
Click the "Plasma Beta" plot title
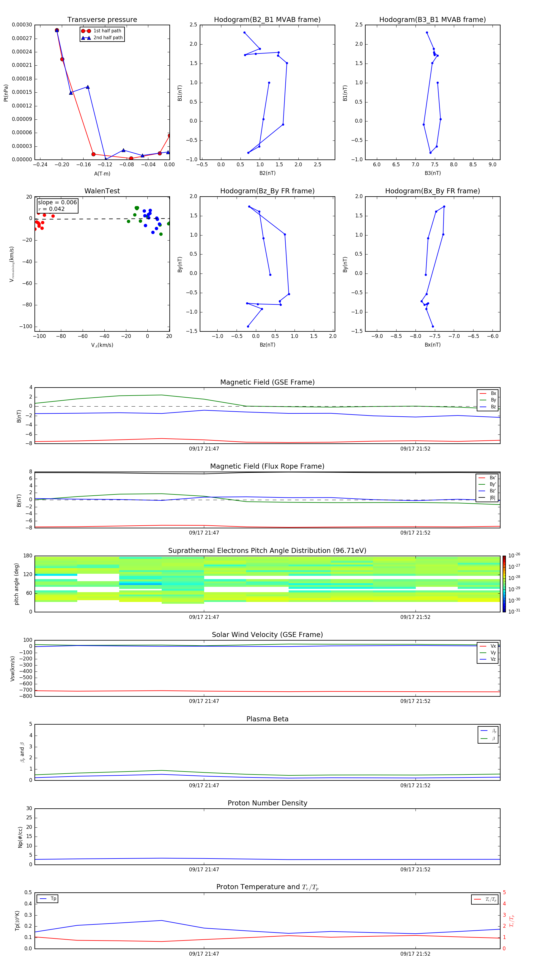(267, 719)
